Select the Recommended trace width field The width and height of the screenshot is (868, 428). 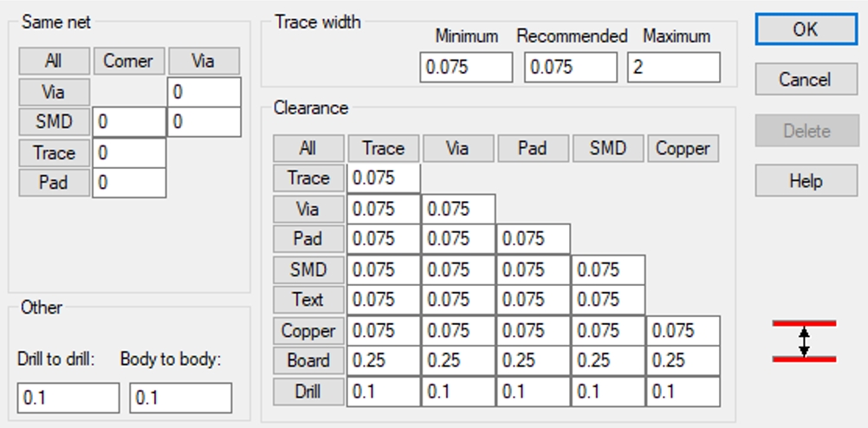click(570, 68)
